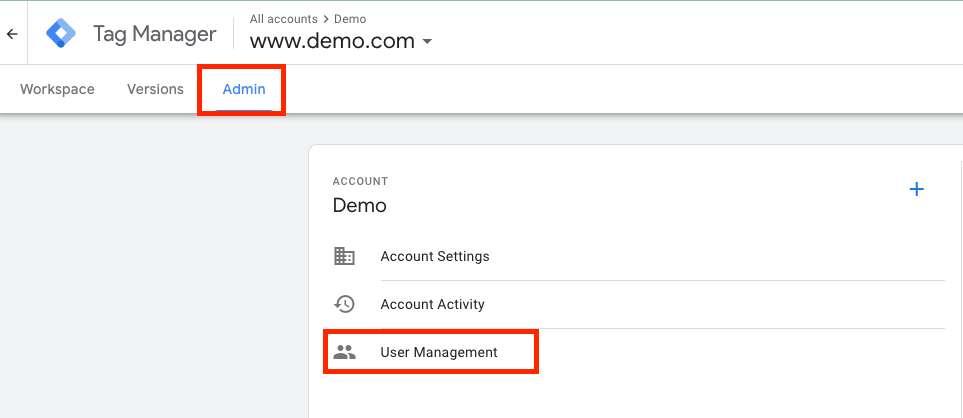Click the Tag Manager title text
Screen dimensions: 963x418
[x=154, y=34]
